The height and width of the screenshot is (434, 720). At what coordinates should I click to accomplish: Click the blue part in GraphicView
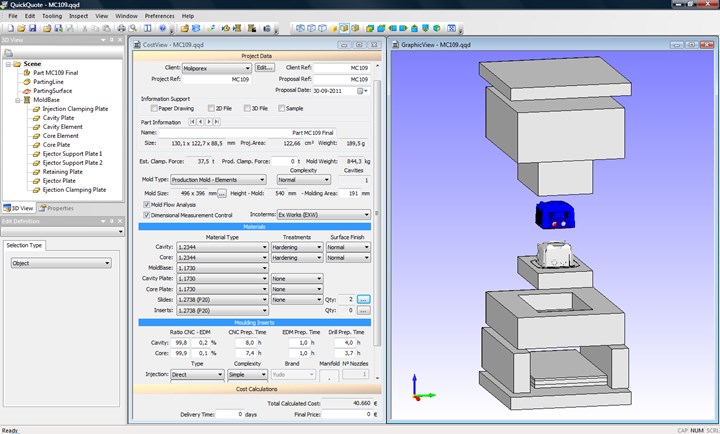(555, 215)
